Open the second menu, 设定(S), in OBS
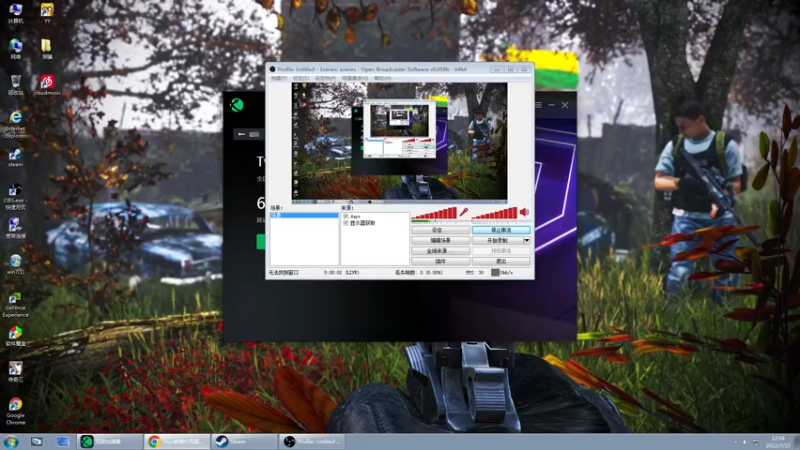800x450 pixels. coord(301,78)
